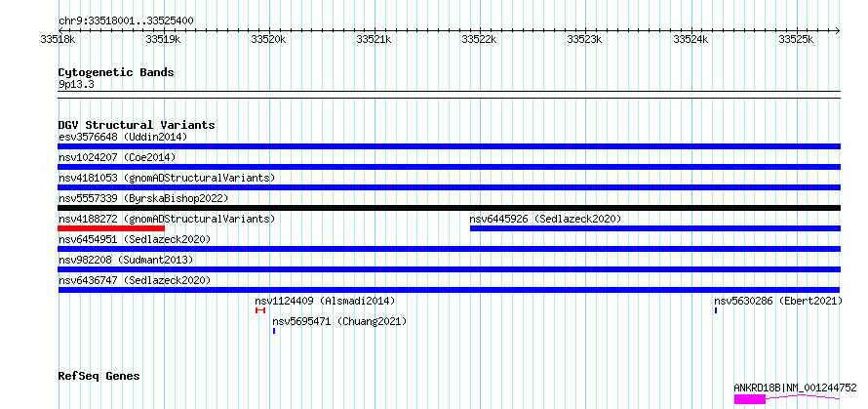Click the esv3576648 (Uddin2014) variant label
Screen dimensions: 868x409
click(x=123, y=137)
